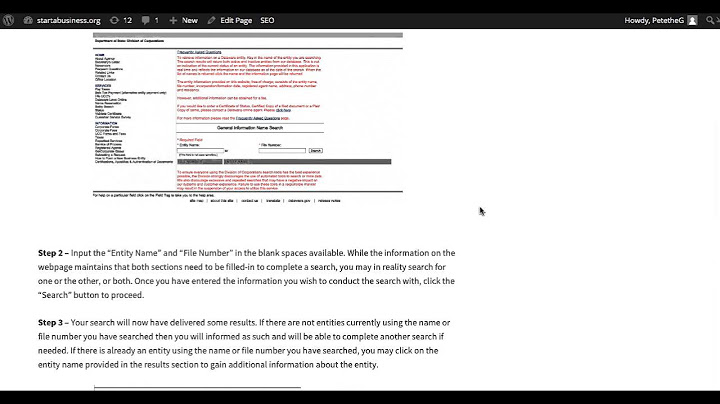The height and width of the screenshot is (404, 720).
Task: Click the plus icon next to New
Action: (173, 20)
